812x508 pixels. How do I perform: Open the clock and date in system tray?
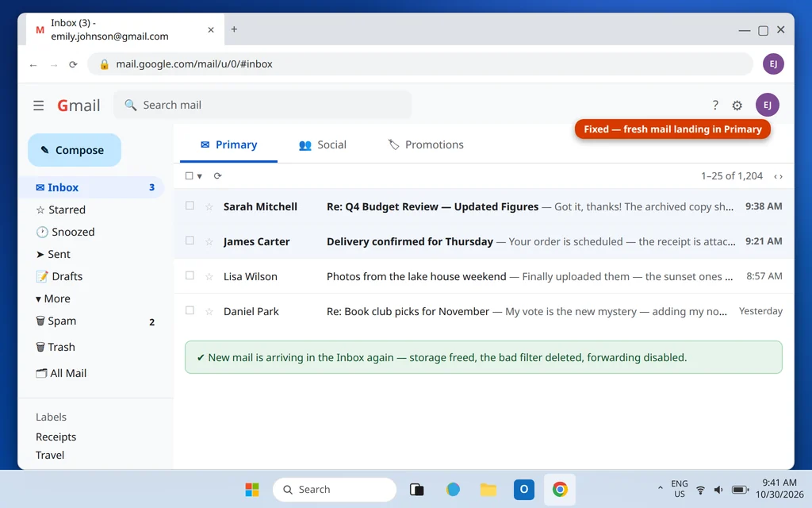click(779, 488)
